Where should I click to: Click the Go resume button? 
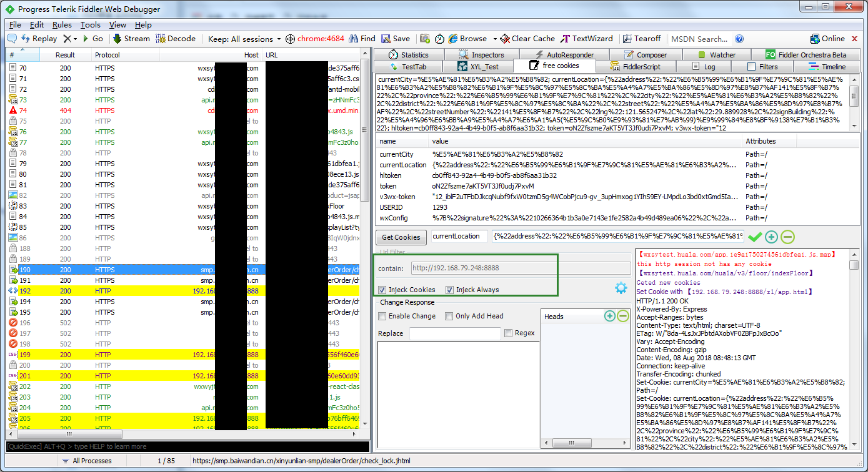tap(92, 39)
